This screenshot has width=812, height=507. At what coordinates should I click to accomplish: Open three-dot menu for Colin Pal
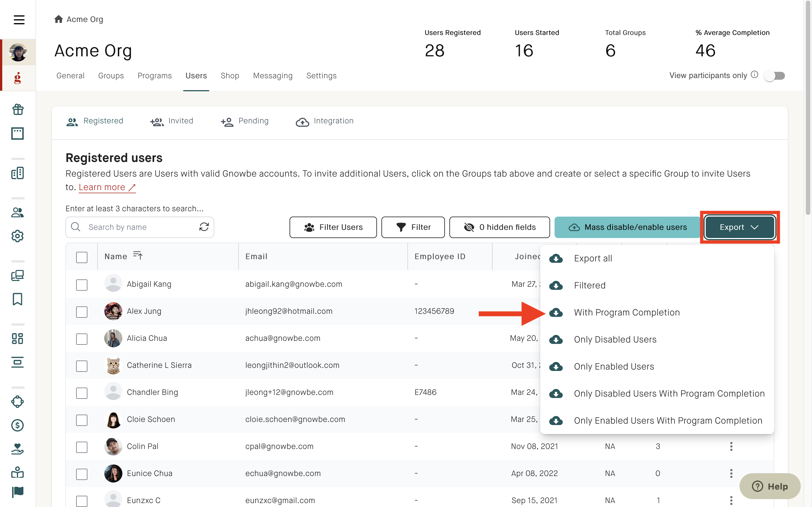[731, 446]
